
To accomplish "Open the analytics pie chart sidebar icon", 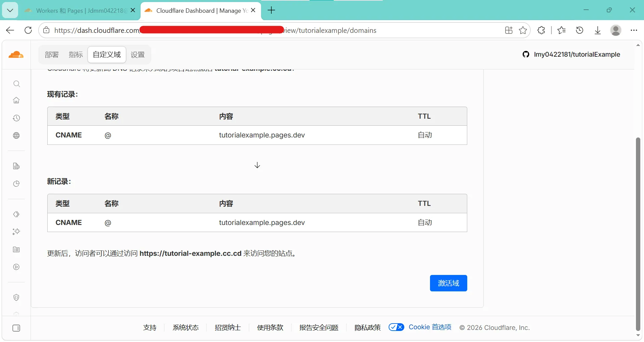I will (x=16, y=184).
